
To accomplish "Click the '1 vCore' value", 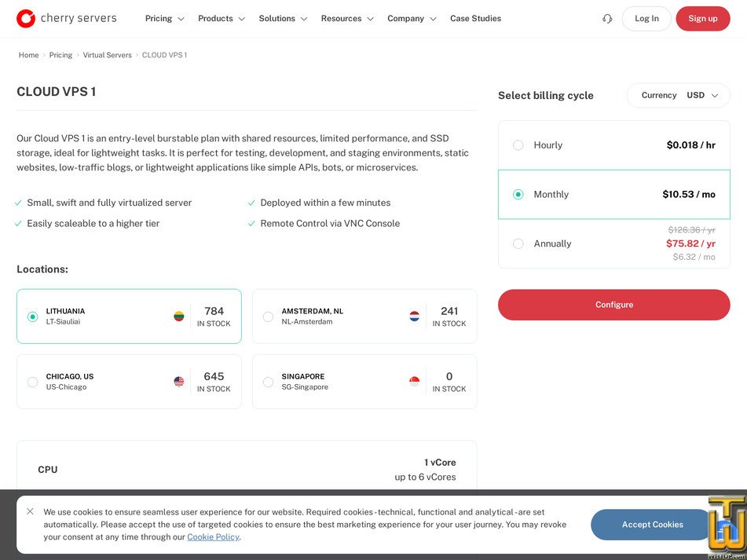I will (440, 463).
